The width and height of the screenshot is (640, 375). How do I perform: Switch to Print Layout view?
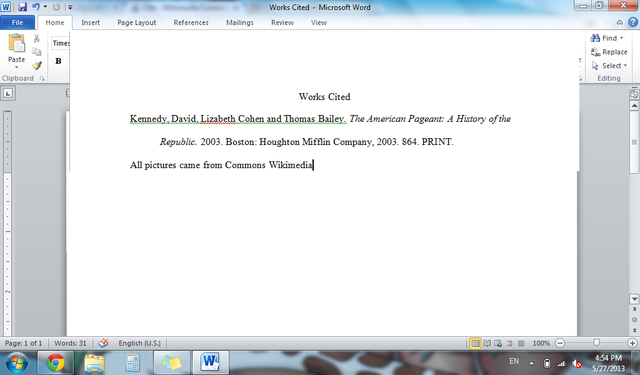click(x=475, y=344)
